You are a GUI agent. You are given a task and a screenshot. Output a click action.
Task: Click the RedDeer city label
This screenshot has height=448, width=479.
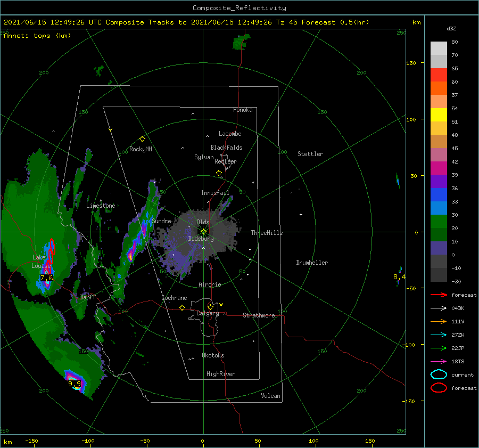pyautogui.click(x=226, y=161)
